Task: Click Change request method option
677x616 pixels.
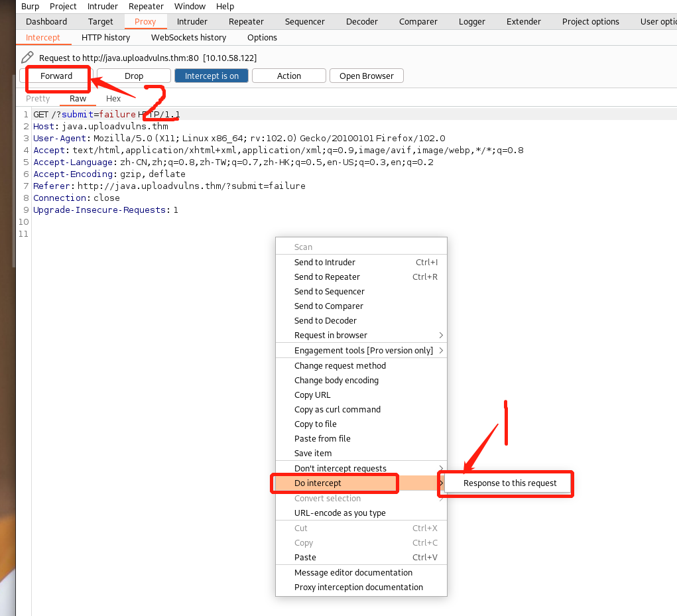Action: pyautogui.click(x=339, y=366)
